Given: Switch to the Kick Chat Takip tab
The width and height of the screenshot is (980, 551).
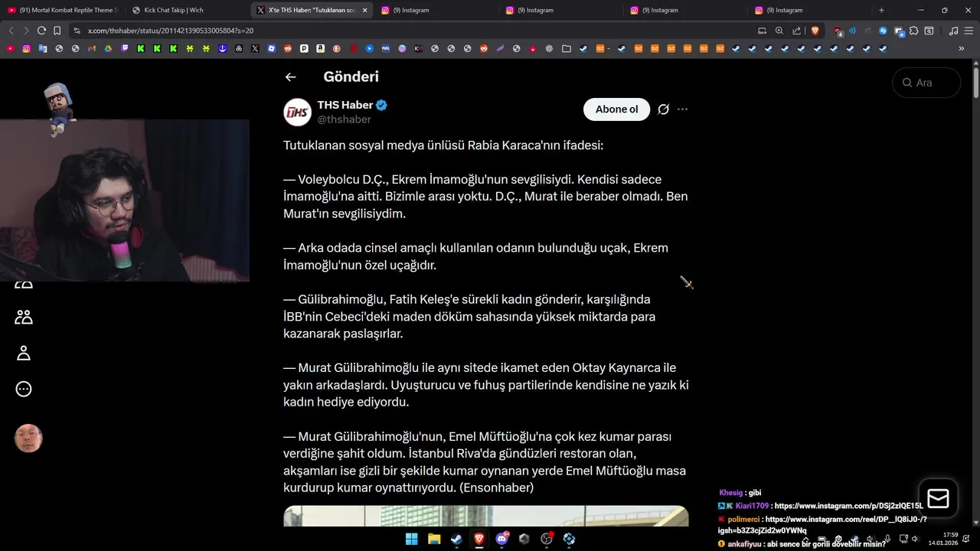Looking at the screenshot, I should [188, 10].
